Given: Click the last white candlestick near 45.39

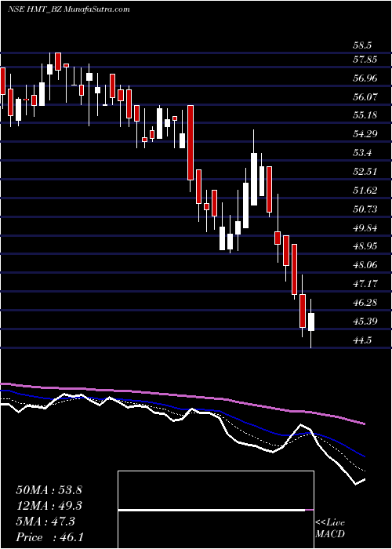Looking at the screenshot, I should click(x=311, y=322).
